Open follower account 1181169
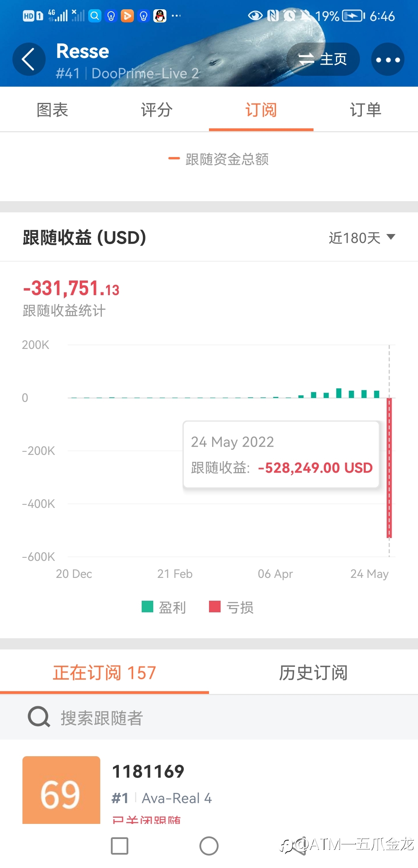Image resolution: width=418 pixels, height=868 pixels. [148, 772]
